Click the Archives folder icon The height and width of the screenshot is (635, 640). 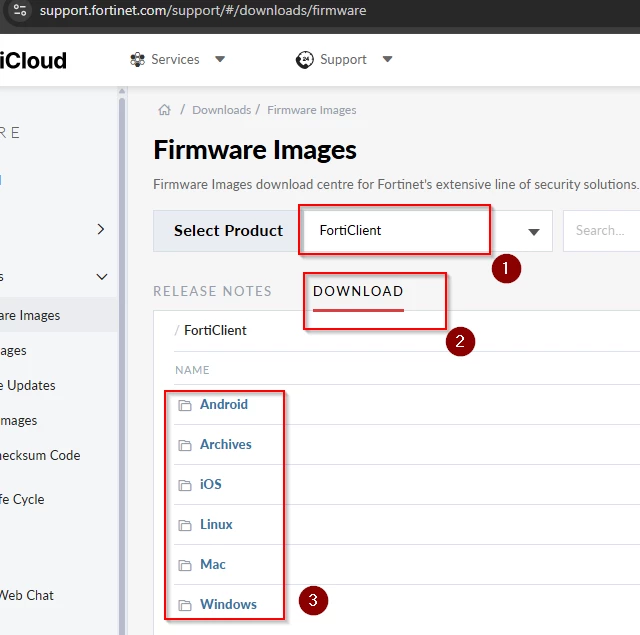185,445
